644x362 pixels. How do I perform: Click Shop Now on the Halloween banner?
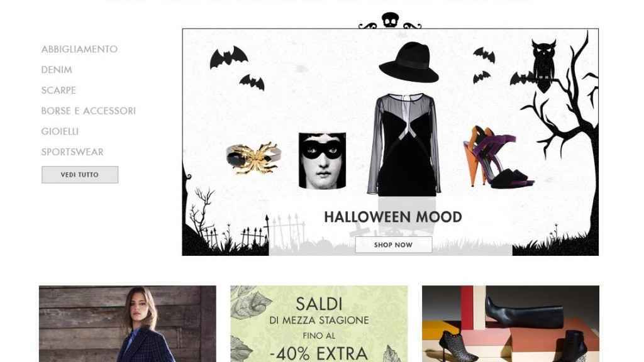tap(394, 244)
